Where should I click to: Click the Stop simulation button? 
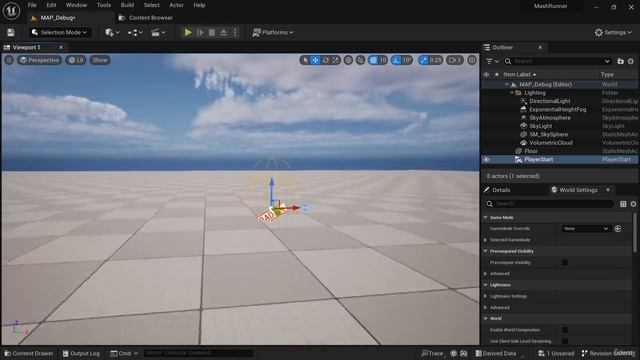(212, 32)
